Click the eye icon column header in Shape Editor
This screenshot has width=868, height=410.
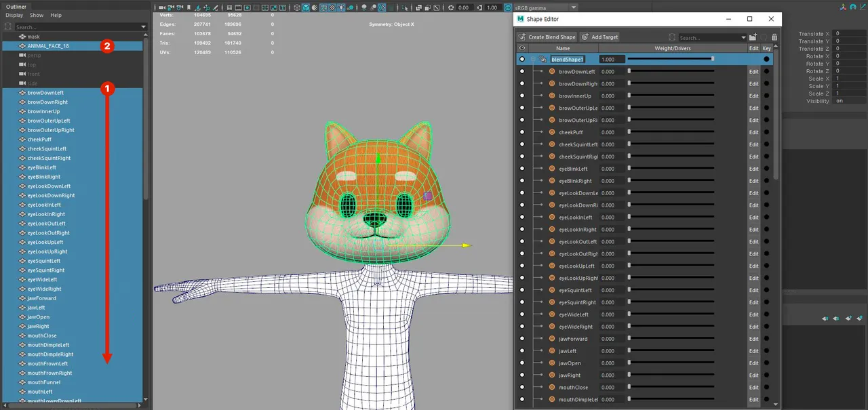tap(522, 48)
